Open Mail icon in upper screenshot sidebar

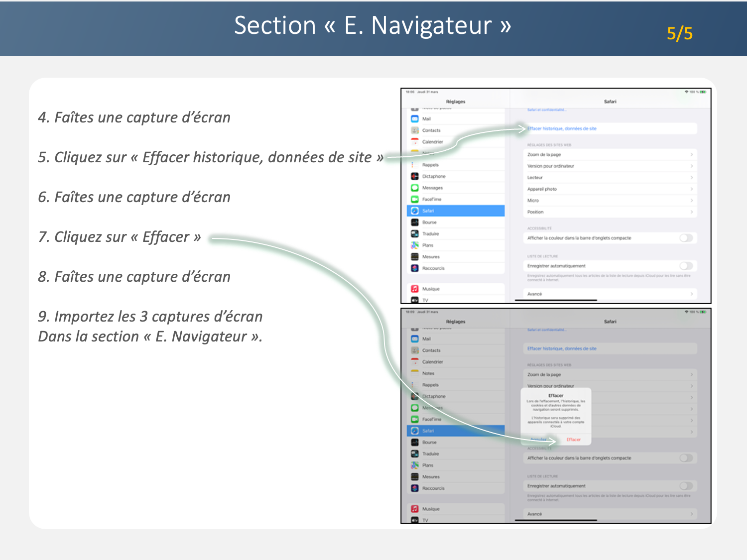[x=414, y=119]
